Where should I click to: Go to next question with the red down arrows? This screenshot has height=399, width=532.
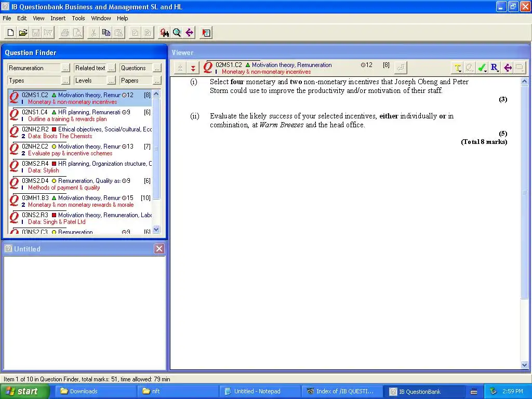click(193, 68)
